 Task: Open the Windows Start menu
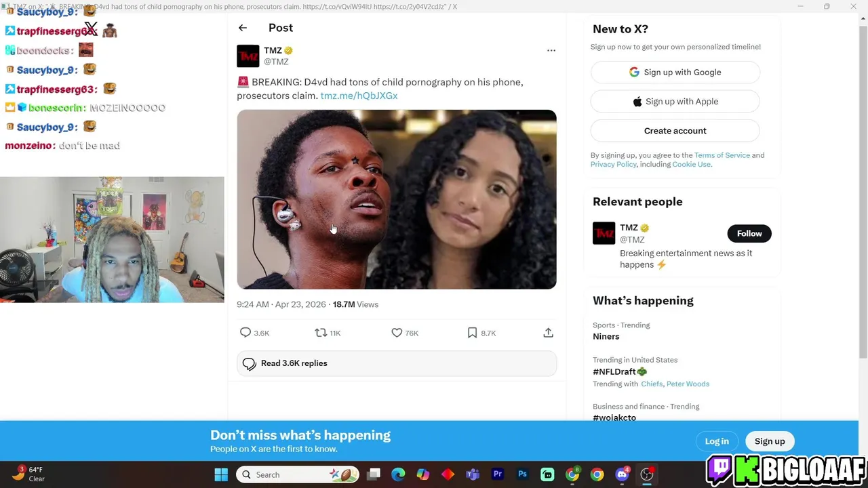(221, 474)
